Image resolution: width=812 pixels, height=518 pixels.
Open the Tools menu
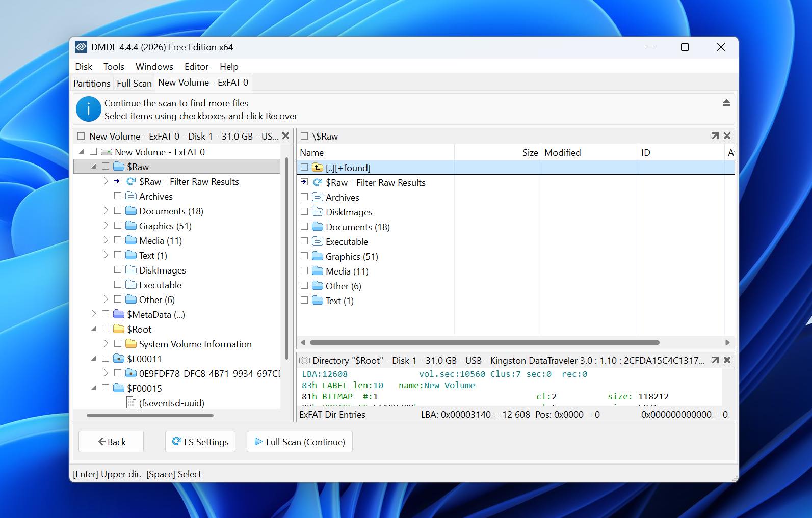pos(114,67)
